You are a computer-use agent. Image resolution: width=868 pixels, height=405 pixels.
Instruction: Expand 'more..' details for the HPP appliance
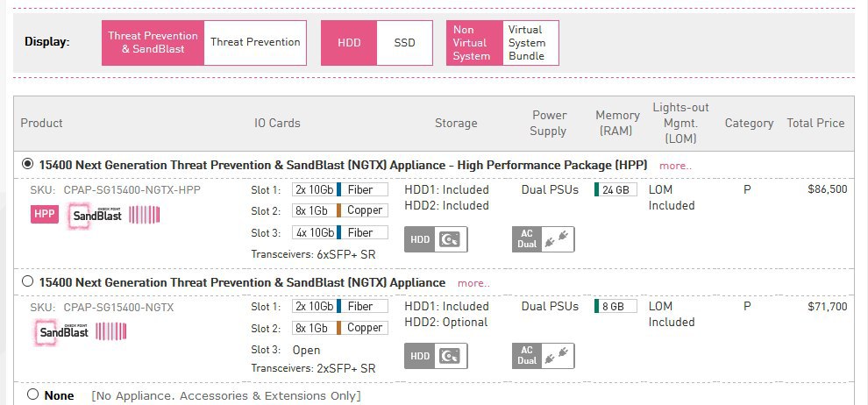point(675,165)
